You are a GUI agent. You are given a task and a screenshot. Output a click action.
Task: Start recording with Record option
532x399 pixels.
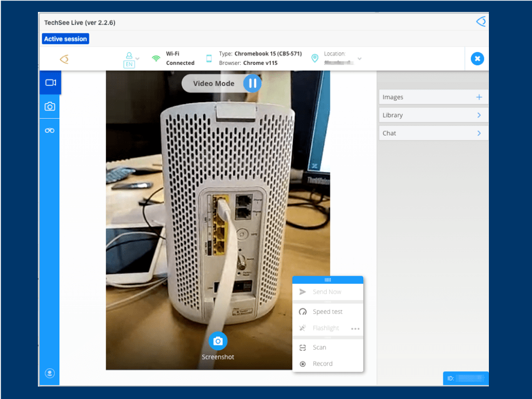322,364
